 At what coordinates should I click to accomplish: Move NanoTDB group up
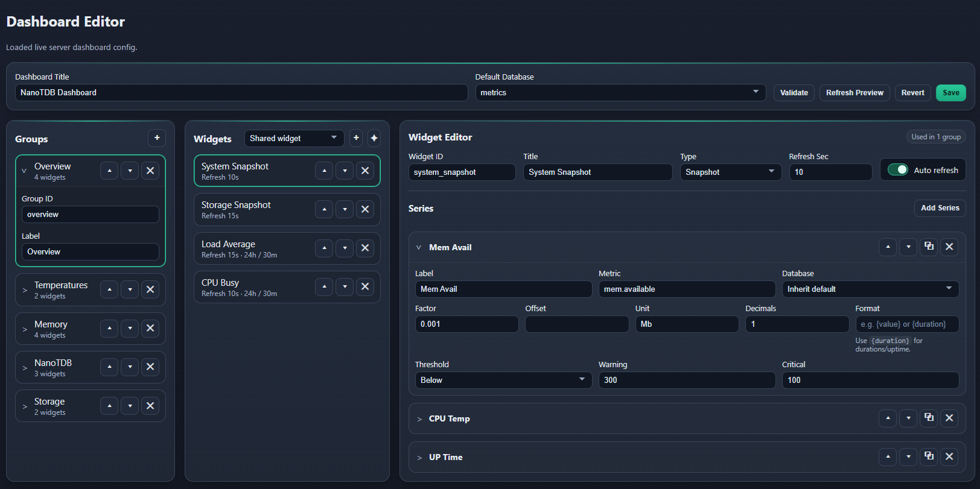click(x=109, y=367)
